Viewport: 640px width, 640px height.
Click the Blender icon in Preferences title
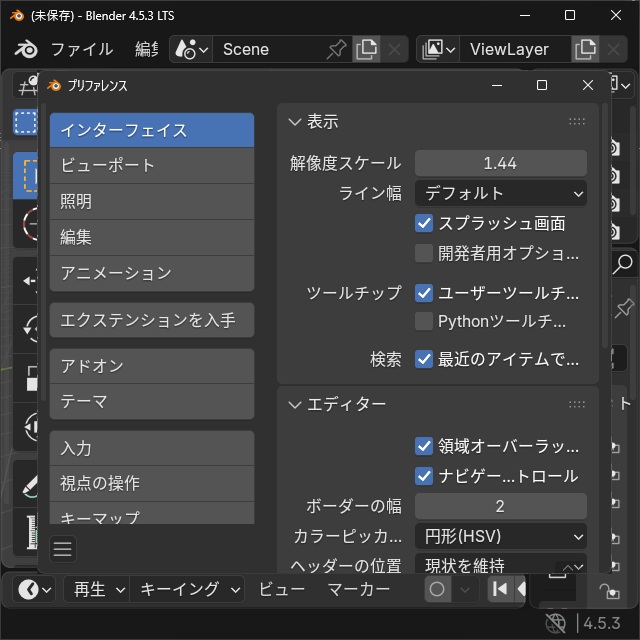pos(54,86)
